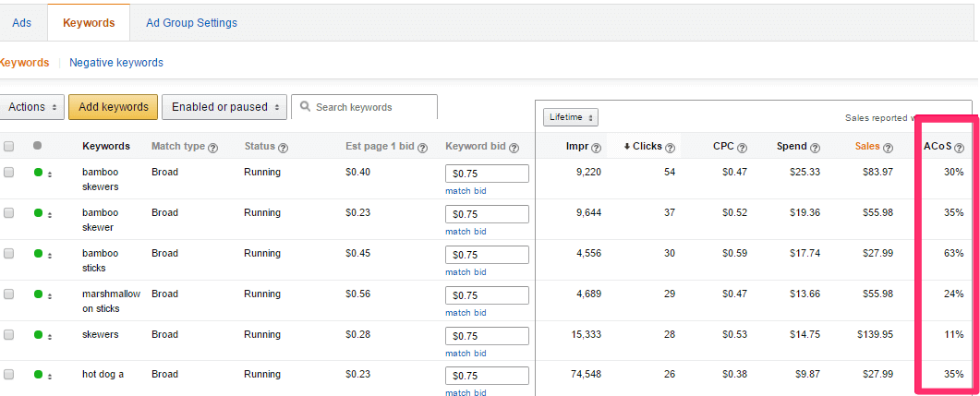Click green status dot for skewers keyword
This screenshot has width=980, height=396.
pyautogui.click(x=38, y=335)
